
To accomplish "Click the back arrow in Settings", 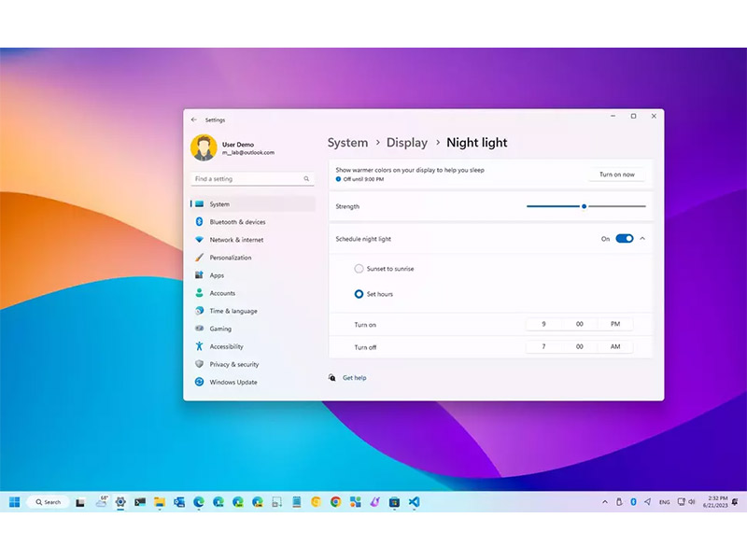I will pyautogui.click(x=194, y=120).
